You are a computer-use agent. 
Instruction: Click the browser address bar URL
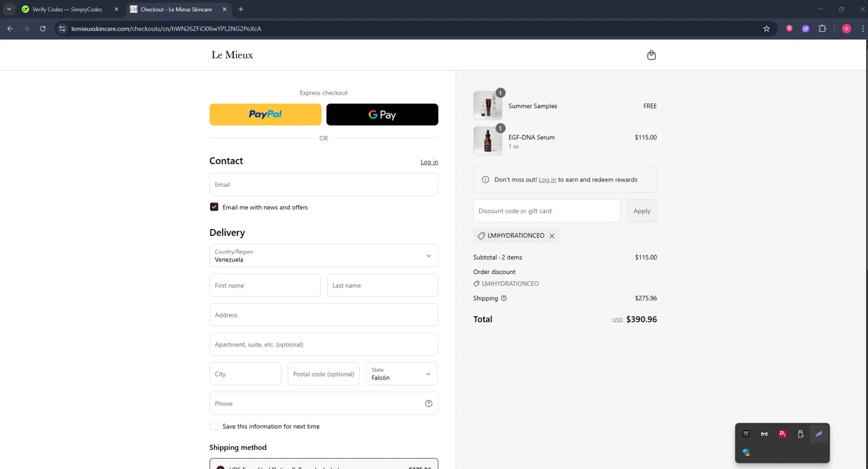[166, 28]
